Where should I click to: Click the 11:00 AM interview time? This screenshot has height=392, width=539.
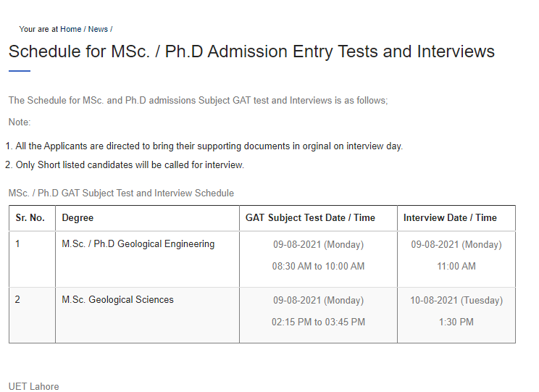pos(456,266)
